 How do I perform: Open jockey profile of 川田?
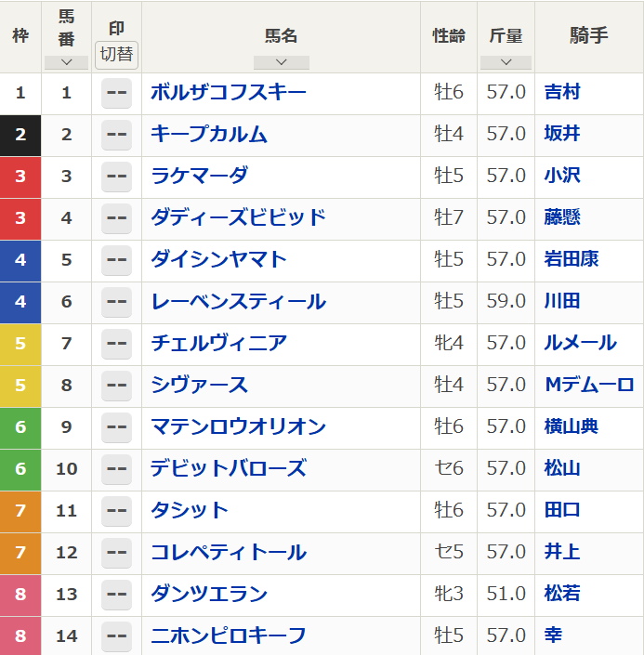(562, 301)
